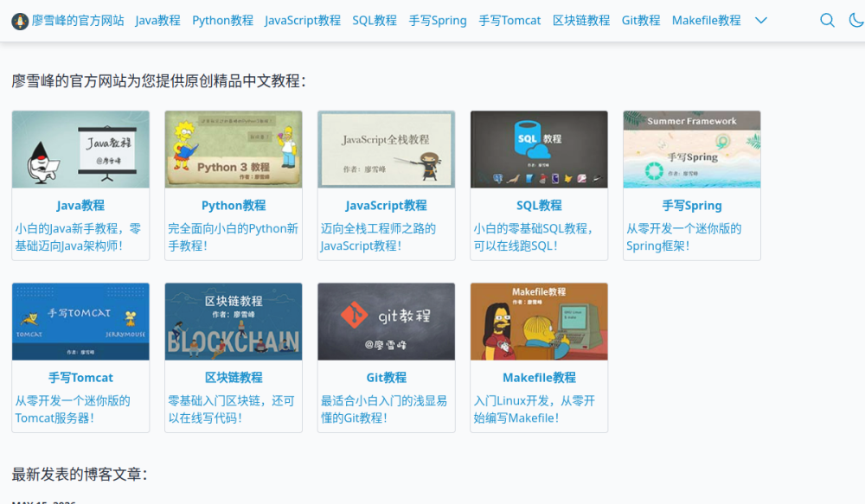
Task: Toggle dark mode with the moon icon
Action: click(855, 21)
